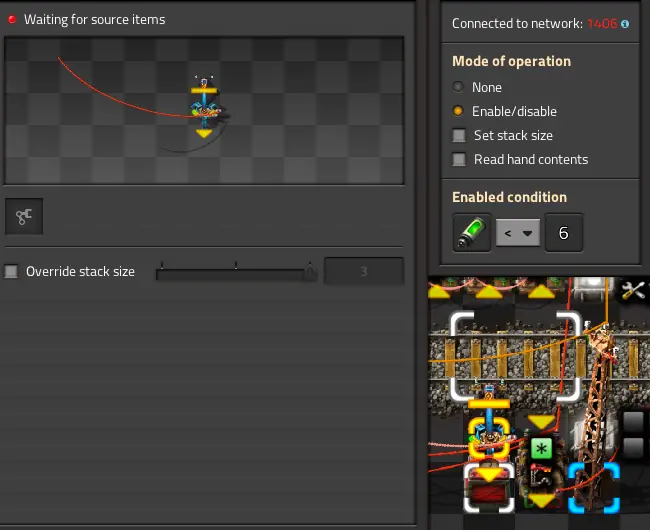The width and height of the screenshot is (650, 530).
Task: Click the red network ID 1406
Action: click(602, 24)
